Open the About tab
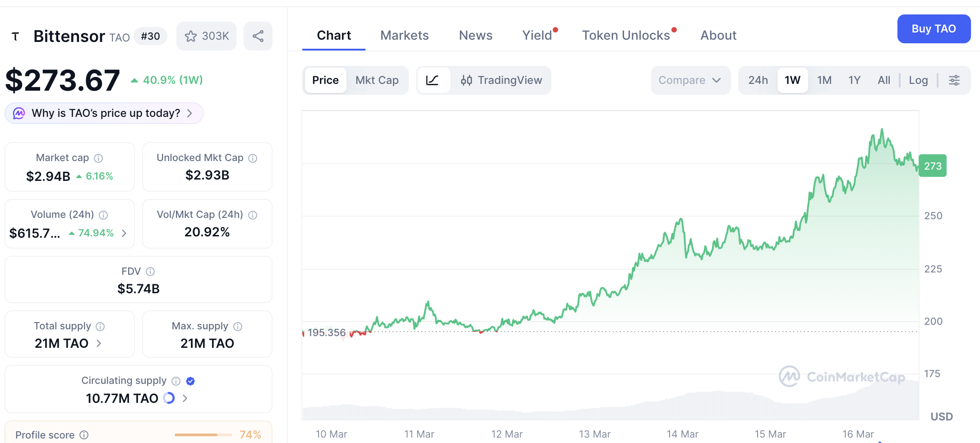 point(718,35)
